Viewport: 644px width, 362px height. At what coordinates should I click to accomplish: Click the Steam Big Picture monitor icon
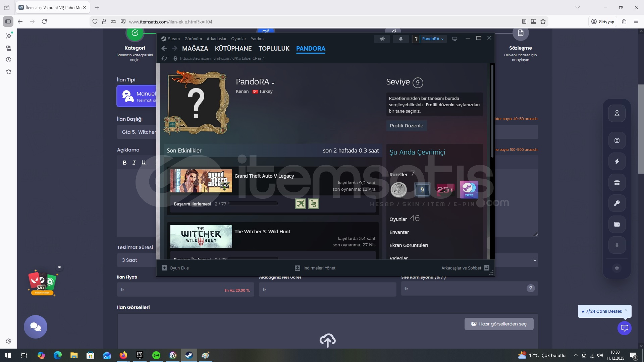455,39
